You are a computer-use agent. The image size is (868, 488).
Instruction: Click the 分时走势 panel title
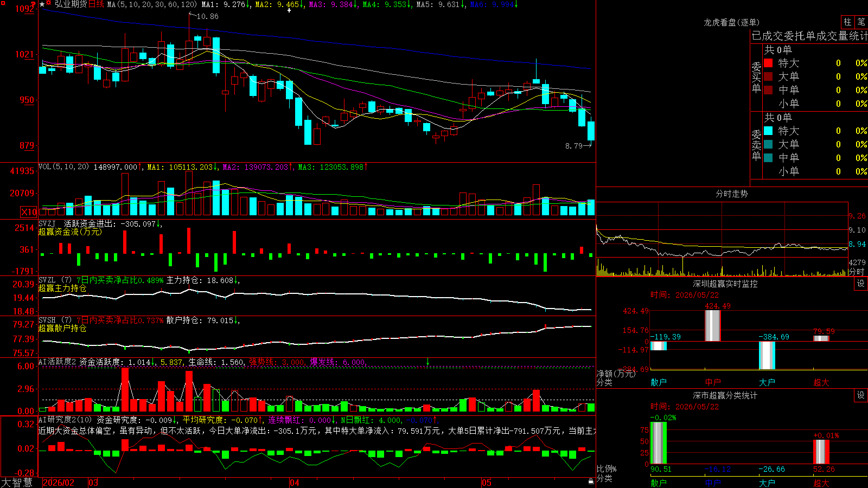click(731, 194)
